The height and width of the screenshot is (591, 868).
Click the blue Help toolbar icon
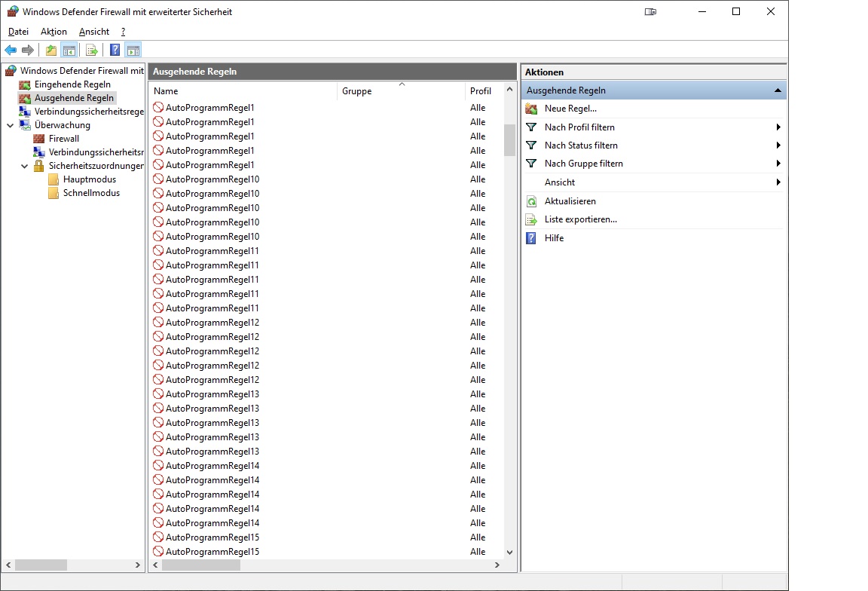115,51
